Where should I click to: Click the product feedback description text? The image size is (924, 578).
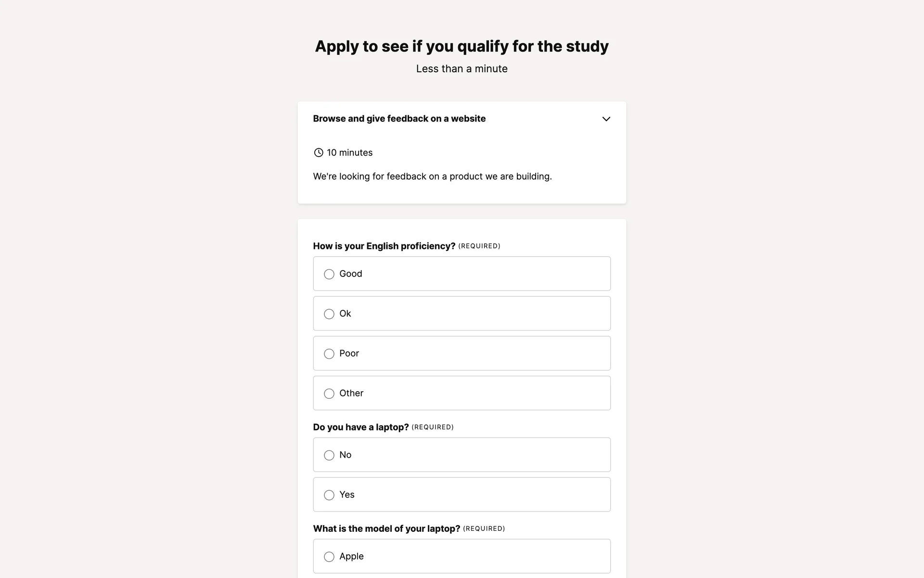432,176
